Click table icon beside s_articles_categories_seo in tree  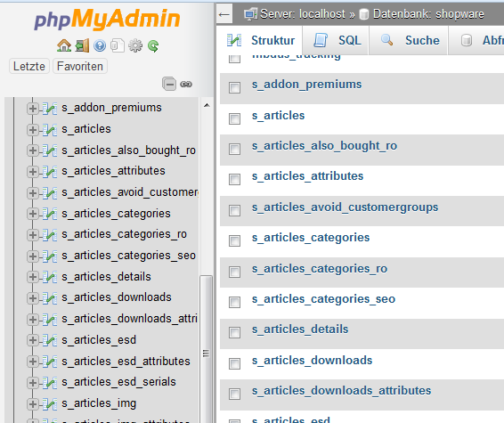[x=50, y=256]
